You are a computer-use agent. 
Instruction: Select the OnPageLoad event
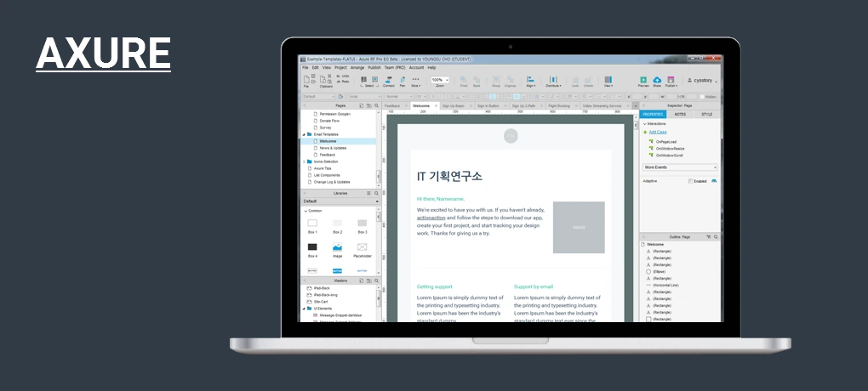(666, 142)
